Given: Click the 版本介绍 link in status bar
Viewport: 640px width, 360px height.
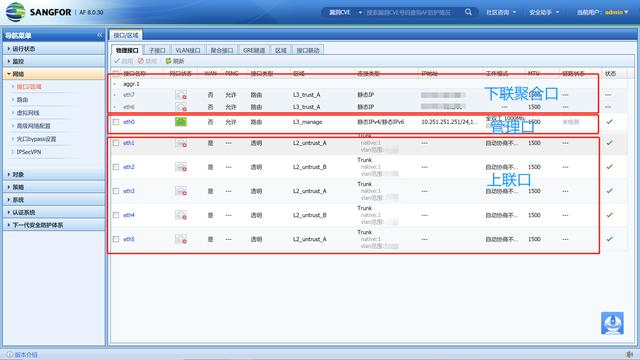Looking at the screenshot, I should coord(26,355).
